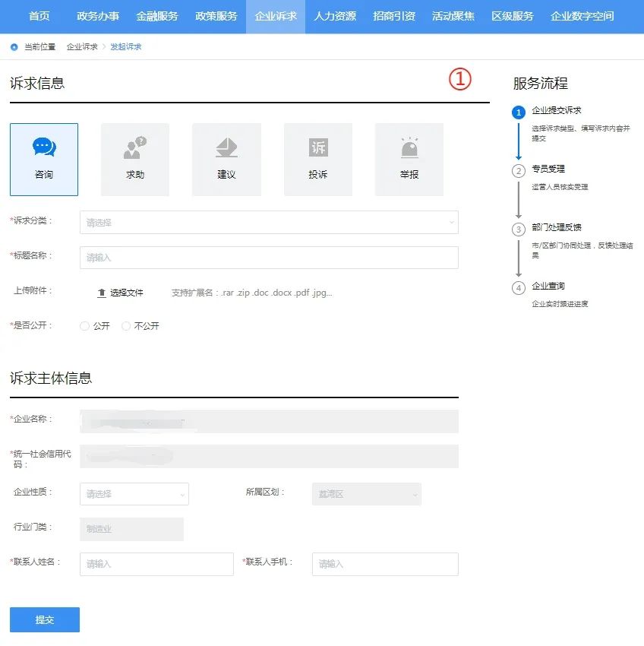Viewport: 644px width, 646px height.
Task: Open the 区级服务 navigation tab
Action: (x=512, y=17)
